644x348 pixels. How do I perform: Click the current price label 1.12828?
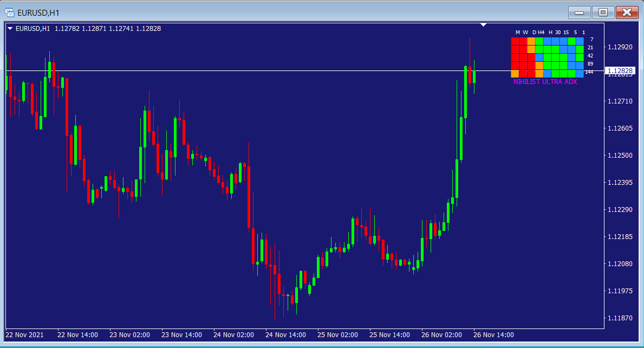tap(620, 71)
